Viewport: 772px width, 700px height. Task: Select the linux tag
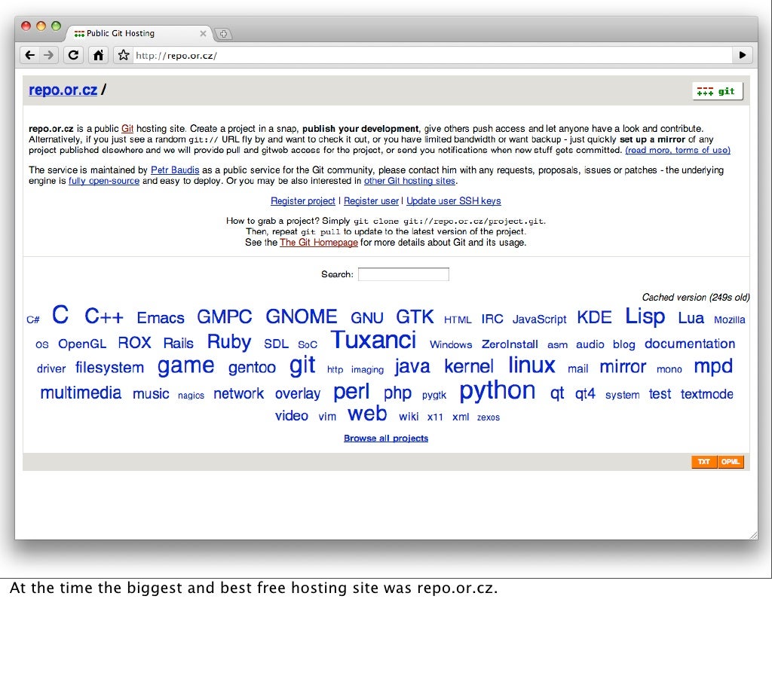coord(532,365)
